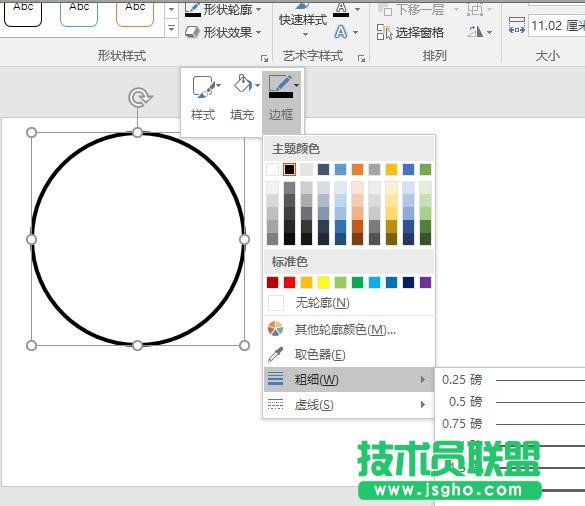Viewport: 585px width, 506px height.
Task: Click the text effects glowing A icon
Action: point(341,32)
